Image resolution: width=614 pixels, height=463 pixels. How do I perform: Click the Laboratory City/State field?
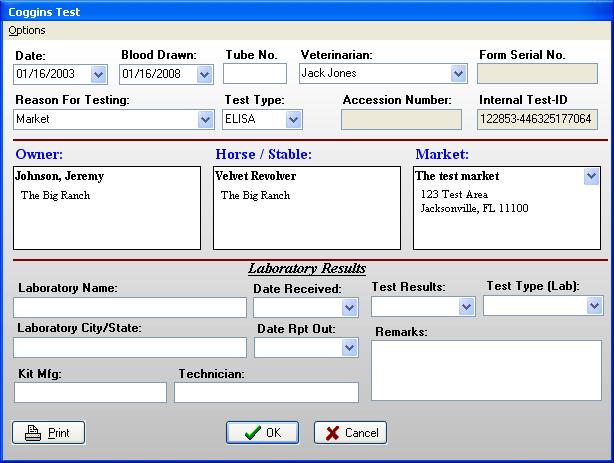[x=130, y=348]
